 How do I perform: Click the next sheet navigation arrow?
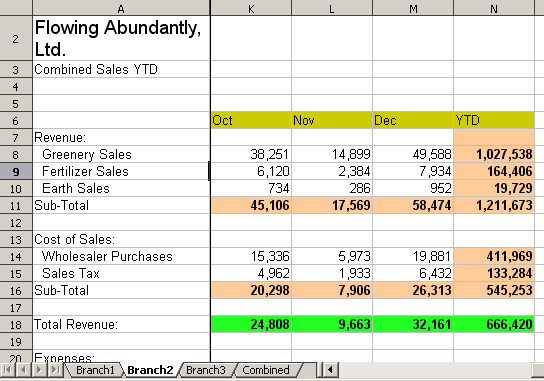coord(39,370)
